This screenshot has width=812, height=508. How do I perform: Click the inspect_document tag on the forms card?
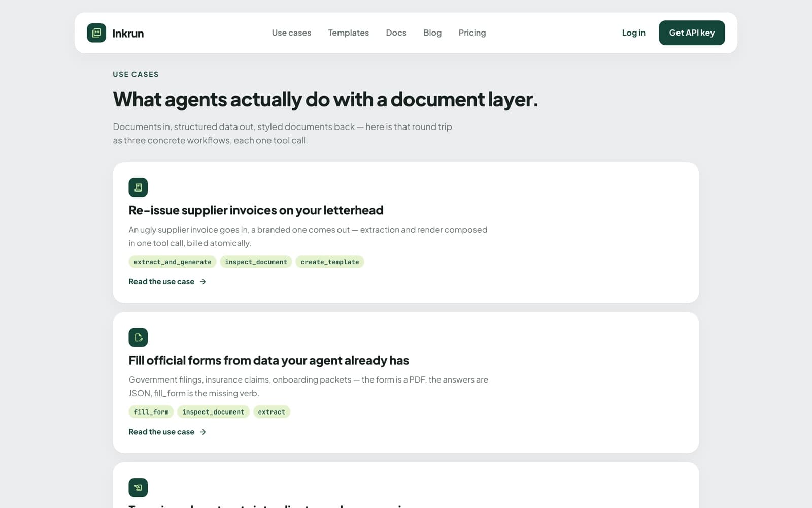pos(213,412)
